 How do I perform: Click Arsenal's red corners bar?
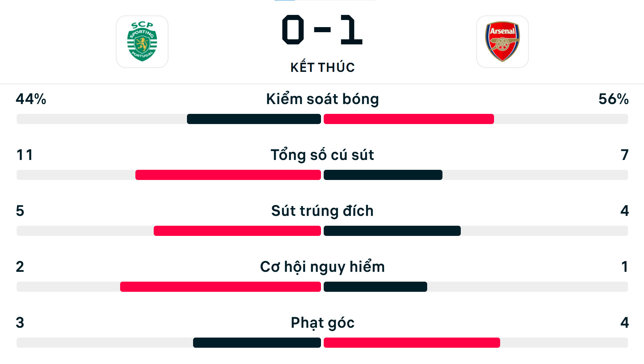click(412, 343)
